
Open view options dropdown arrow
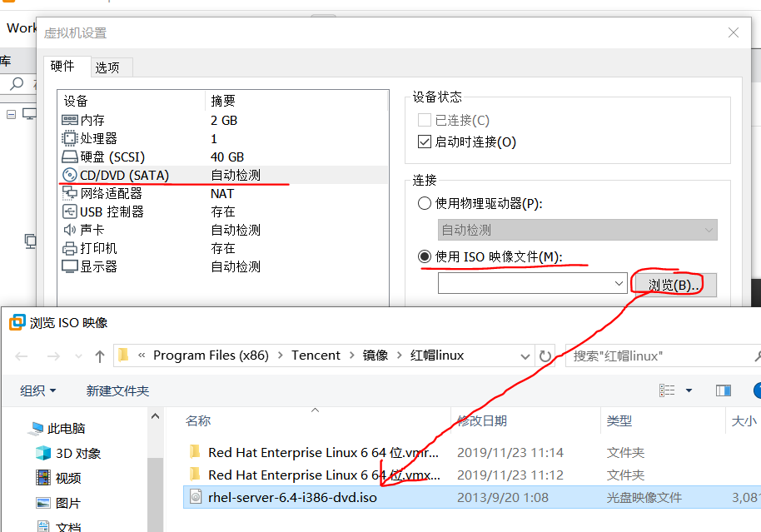[x=689, y=390]
